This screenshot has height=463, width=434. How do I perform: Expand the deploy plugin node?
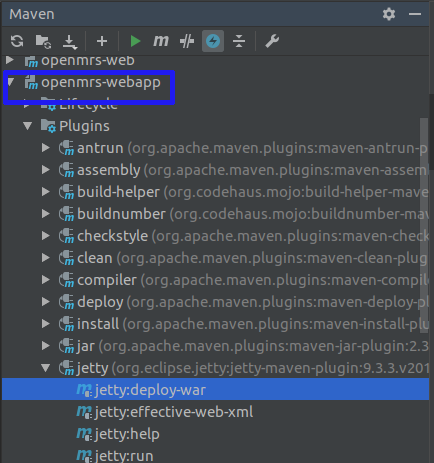pos(46,302)
